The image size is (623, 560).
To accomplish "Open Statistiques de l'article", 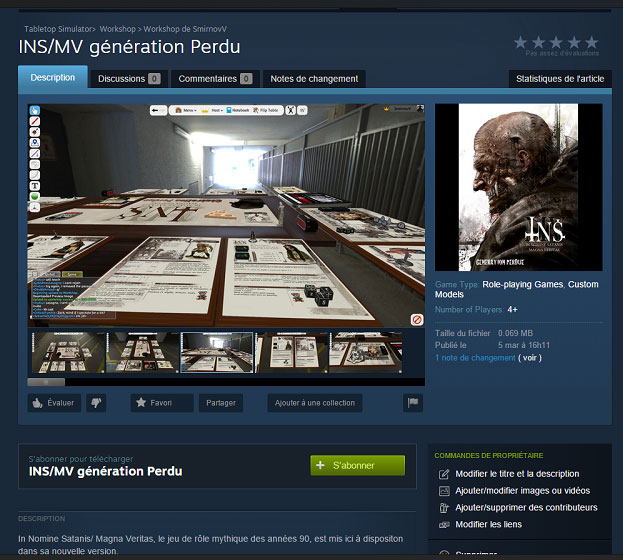I will pyautogui.click(x=559, y=78).
